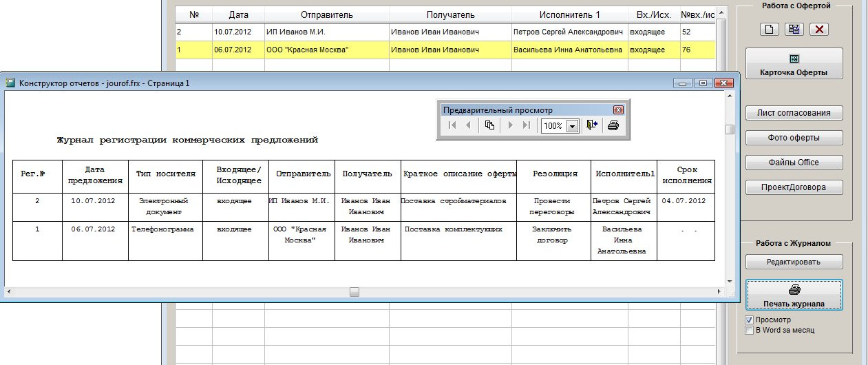Delete offer with red X icon

tap(819, 29)
